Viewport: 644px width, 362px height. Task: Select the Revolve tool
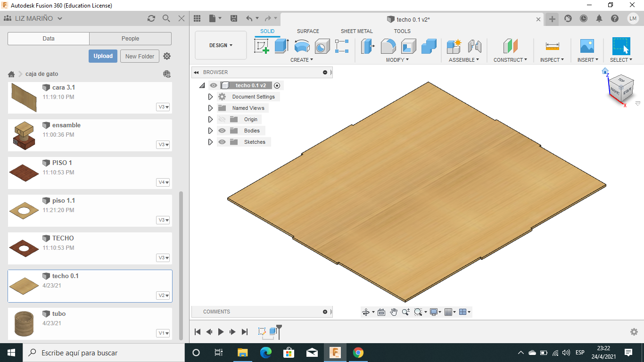tap(302, 46)
